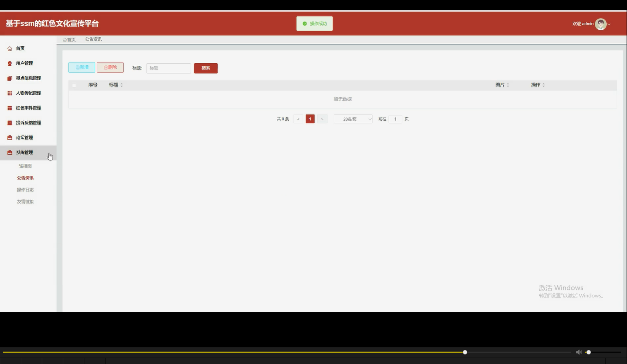Click the 序号 column header
Viewport: 627px width, 364px height.
(x=93, y=85)
